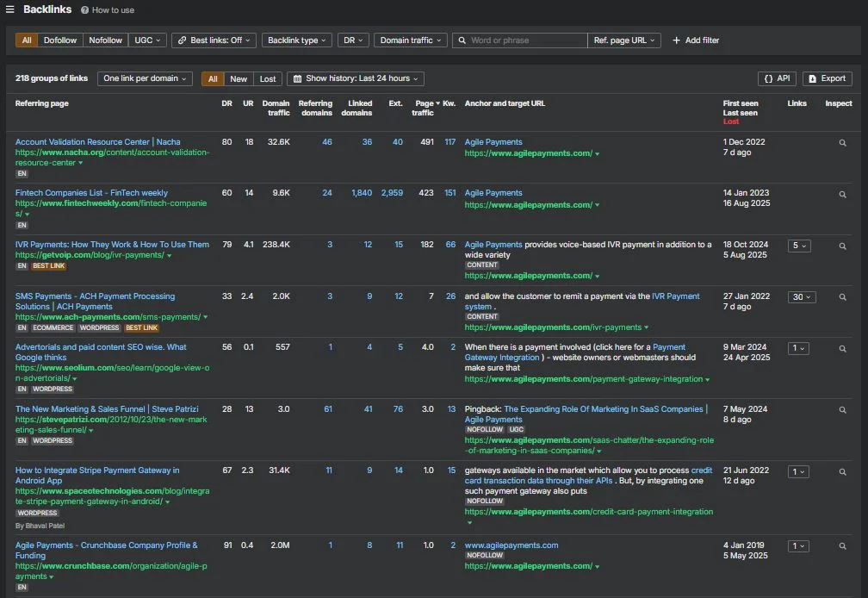868x598 pixels.
Task: Open the UGC dropdown
Action: click(x=147, y=40)
